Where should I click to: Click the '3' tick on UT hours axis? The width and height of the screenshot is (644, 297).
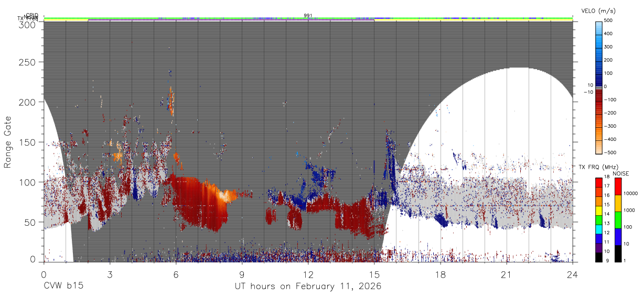110,274
